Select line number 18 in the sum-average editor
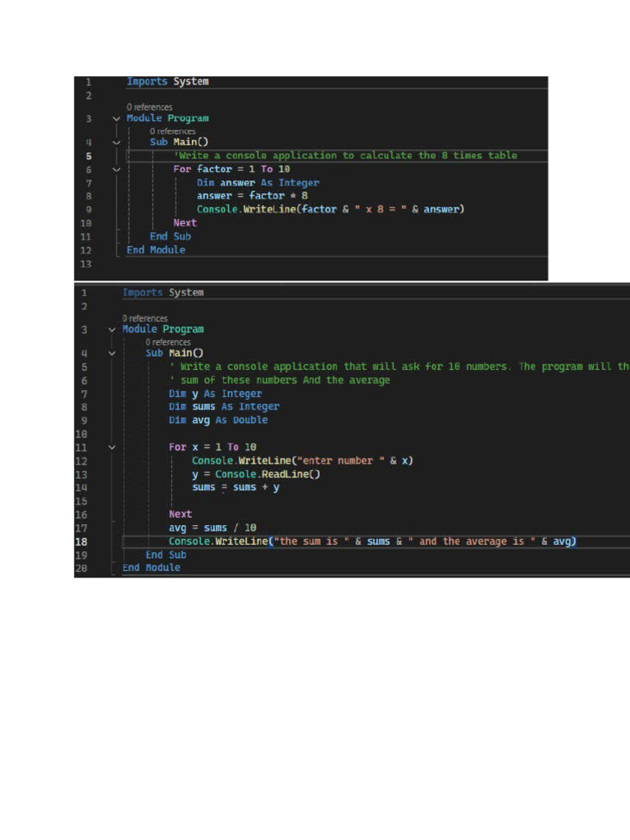 coord(81,541)
